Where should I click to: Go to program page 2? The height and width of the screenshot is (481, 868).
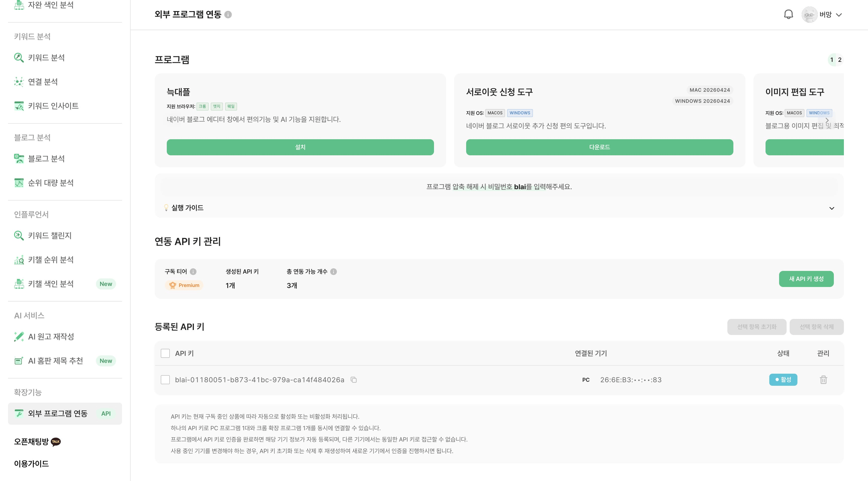tap(840, 60)
